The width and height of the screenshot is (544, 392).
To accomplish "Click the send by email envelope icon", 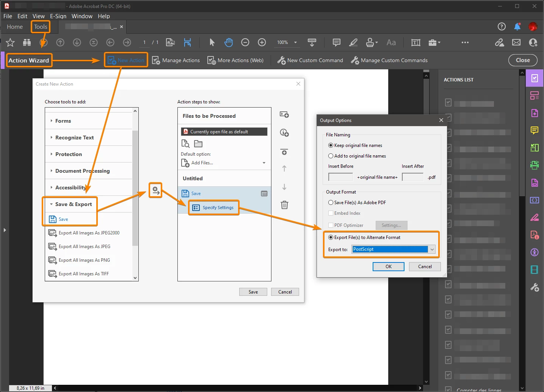I will tap(516, 42).
